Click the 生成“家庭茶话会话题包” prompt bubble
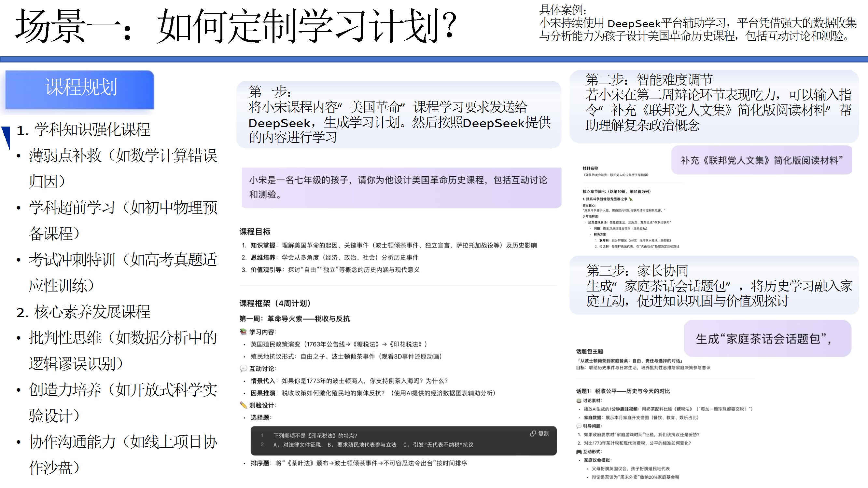 [x=768, y=338]
